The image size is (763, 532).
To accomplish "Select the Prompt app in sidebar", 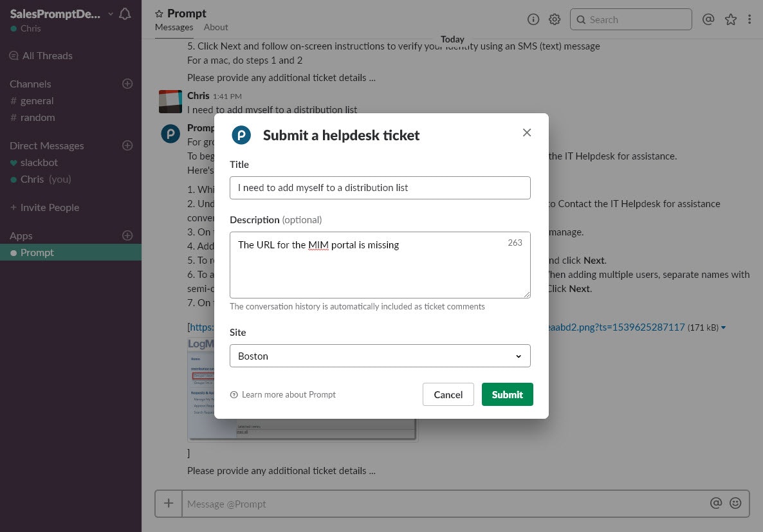I will tap(71, 252).
